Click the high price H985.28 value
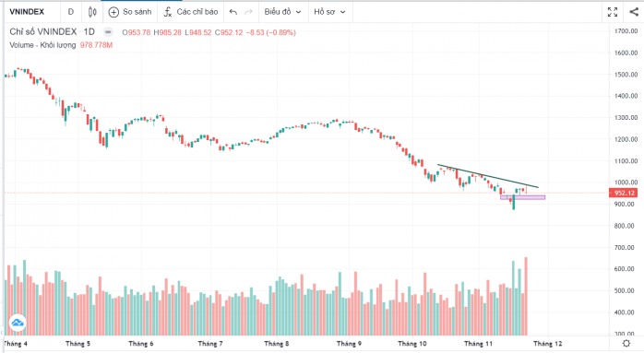This screenshot has height=353, width=644. click(167, 32)
